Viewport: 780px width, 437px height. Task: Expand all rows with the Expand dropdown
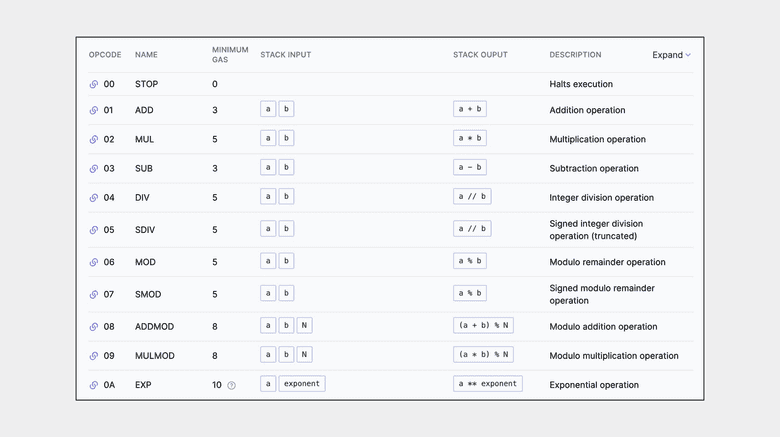pos(671,55)
